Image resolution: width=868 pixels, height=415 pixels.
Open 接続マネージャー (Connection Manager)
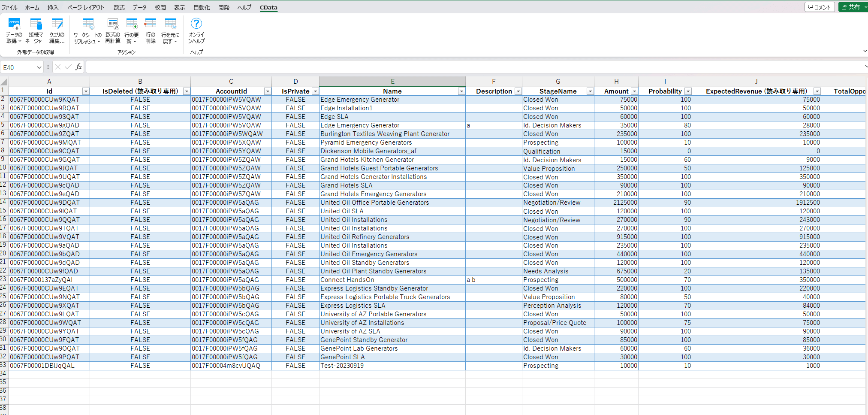(36, 30)
